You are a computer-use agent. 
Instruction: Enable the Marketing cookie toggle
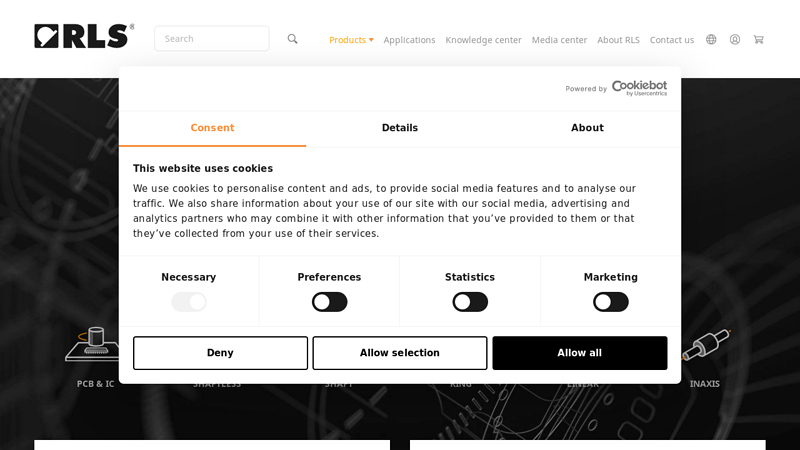(x=611, y=302)
